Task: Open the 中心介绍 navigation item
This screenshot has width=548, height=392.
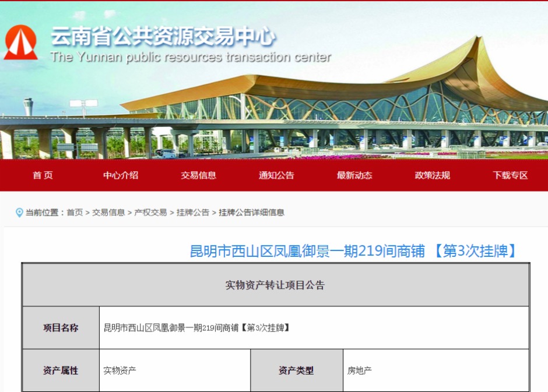Action: pyautogui.click(x=121, y=175)
